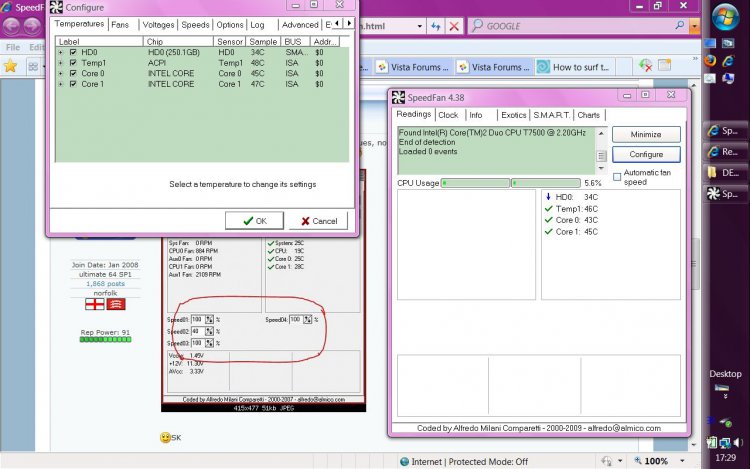This screenshot has width=750, height=469.
Task: Switch to the Exotics tab
Action: coord(513,115)
